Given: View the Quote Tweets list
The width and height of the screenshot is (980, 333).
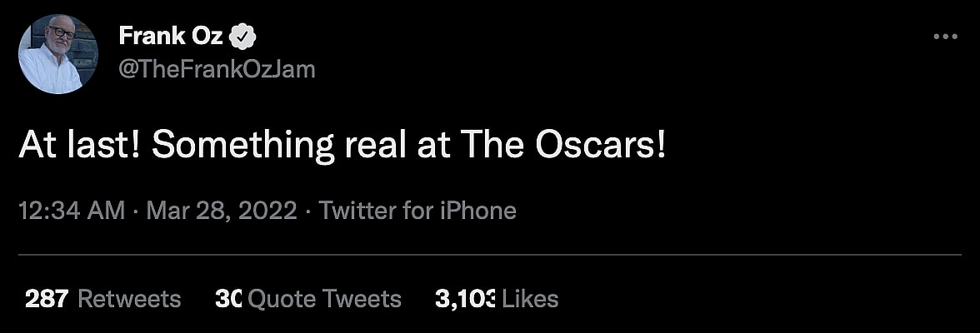Looking at the screenshot, I should [325, 298].
